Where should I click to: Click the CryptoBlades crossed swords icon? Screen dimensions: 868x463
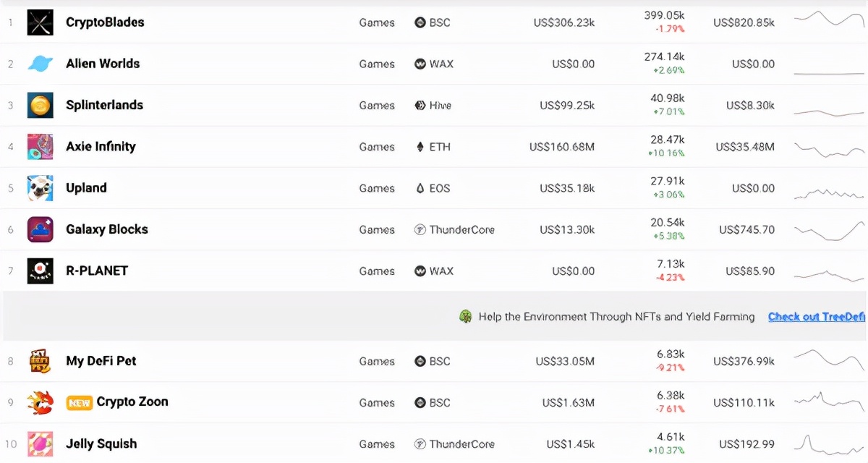[40, 22]
